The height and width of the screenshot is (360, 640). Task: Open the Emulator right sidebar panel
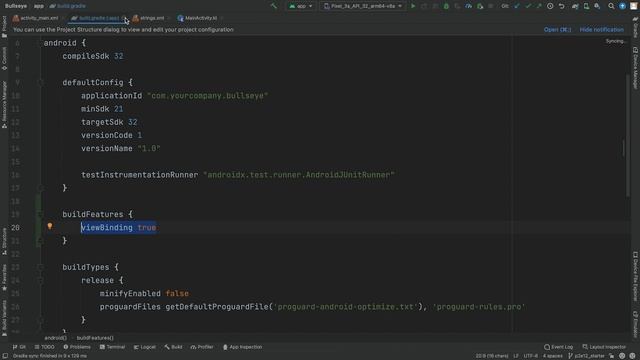click(636, 324)
